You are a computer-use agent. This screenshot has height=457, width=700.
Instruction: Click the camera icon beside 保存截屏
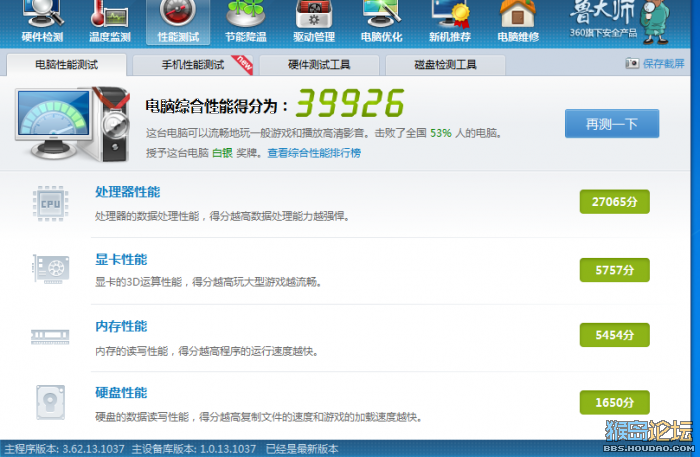[x=632, y=63]
